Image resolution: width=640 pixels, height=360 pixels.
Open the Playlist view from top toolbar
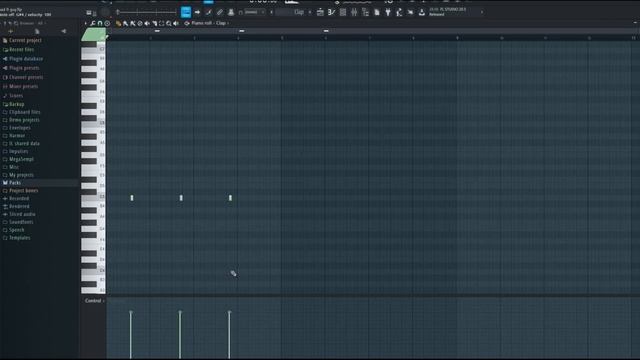[320, 12]
